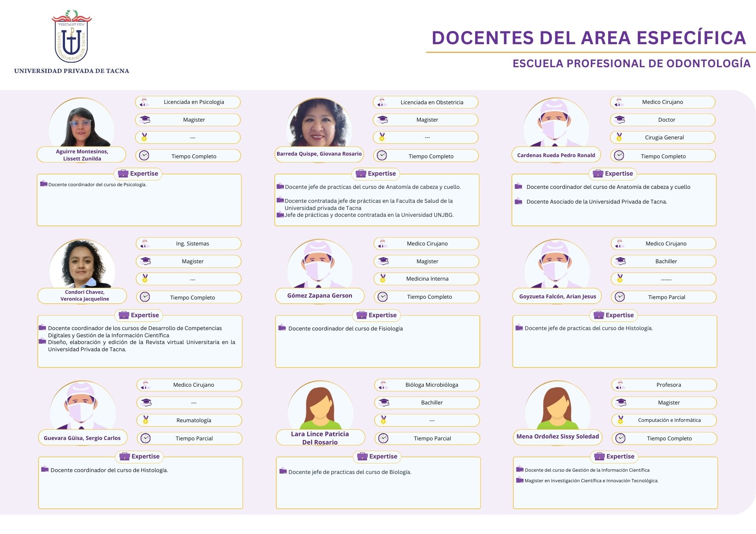Screen dimensions: 756x534
Task: Click medal icon beside Computación e Informática
Action: pos(620,420)
